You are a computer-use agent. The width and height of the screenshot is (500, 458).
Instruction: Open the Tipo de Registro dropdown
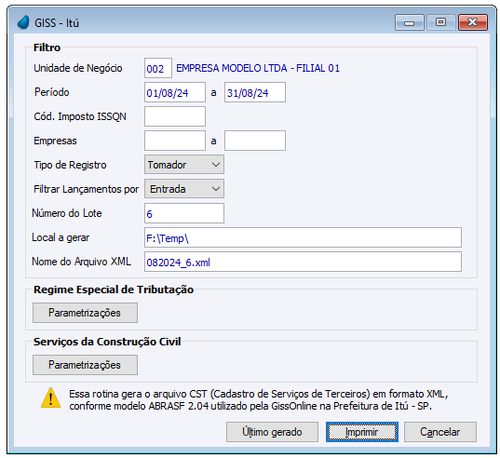coord(184,165)
